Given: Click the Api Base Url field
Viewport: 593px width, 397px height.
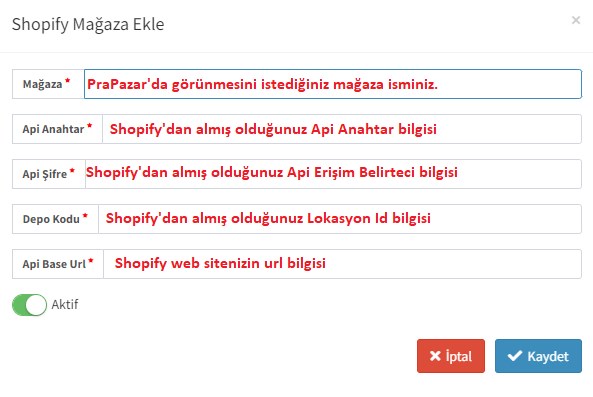Looking at the screenshot, I should (x=342, y=264).
